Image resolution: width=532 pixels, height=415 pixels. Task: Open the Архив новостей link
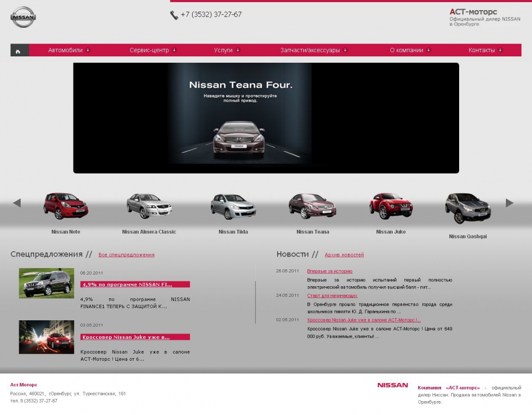pyautogui.click(x=344, y=255)
